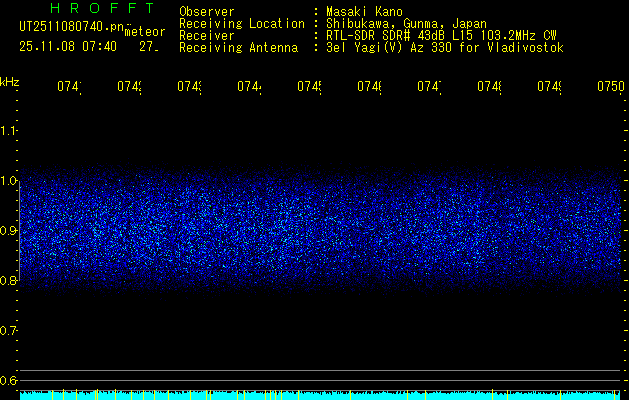Screen dimensions: 629x400
Task: Click the kHz axis unit label
Action: click(9, 80)
